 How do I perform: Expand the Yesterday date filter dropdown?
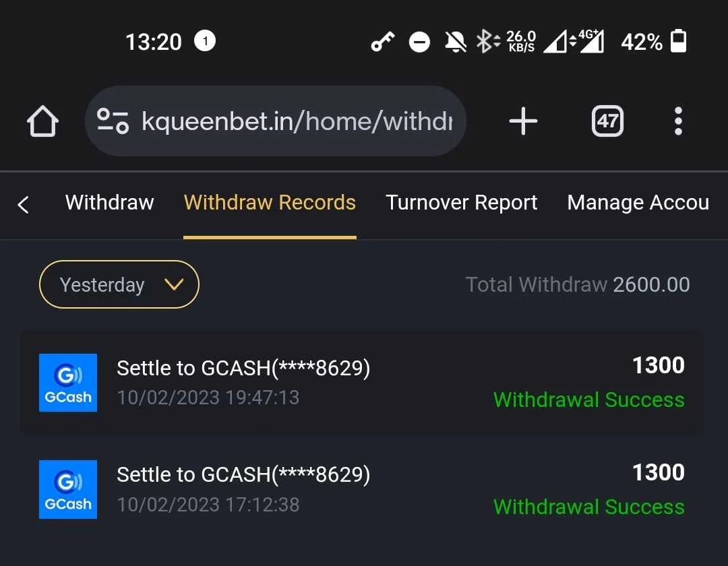point(119,284)
